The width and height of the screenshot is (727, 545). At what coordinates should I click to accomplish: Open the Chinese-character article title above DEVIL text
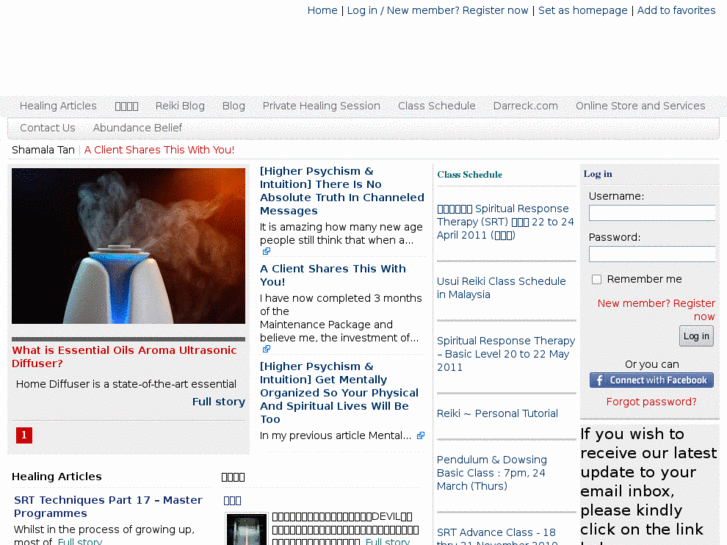tap(232, 500)
